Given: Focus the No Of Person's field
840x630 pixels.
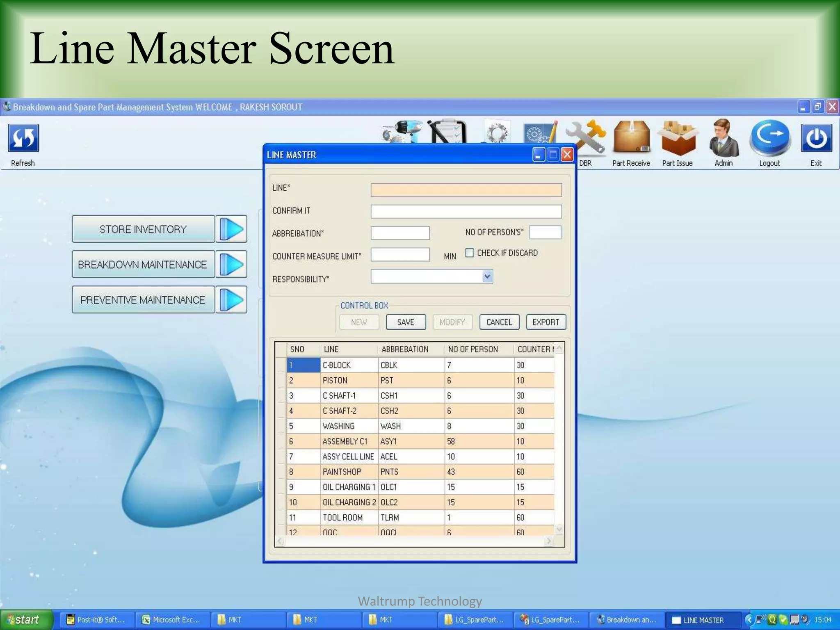Looking at the screenshot, I should (545, 232).
